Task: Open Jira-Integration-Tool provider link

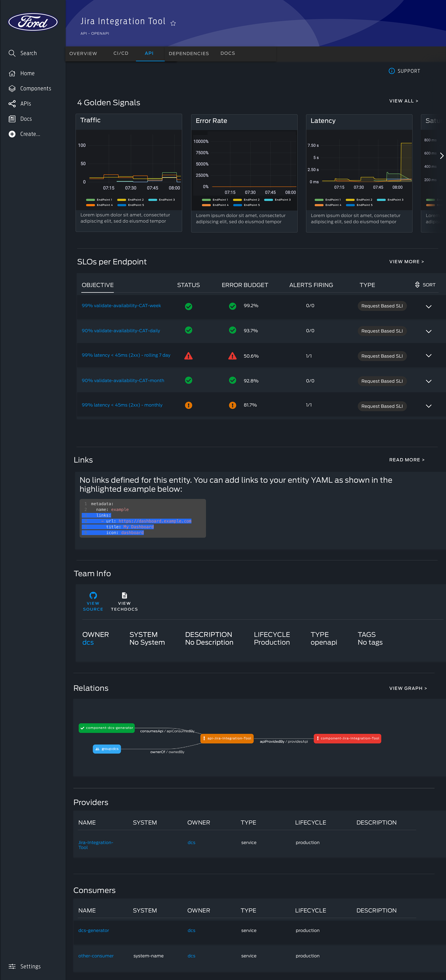Action: [x=96, y=845]
